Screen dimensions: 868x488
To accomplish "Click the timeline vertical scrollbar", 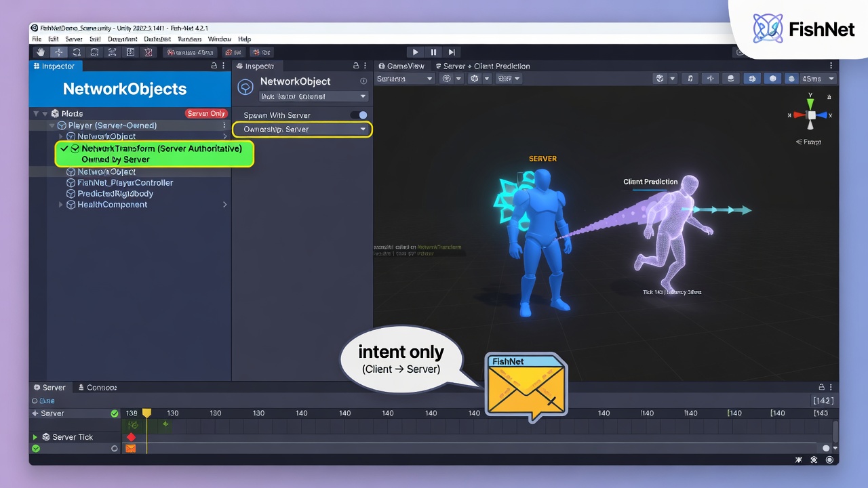I will [x=835, y=431].
